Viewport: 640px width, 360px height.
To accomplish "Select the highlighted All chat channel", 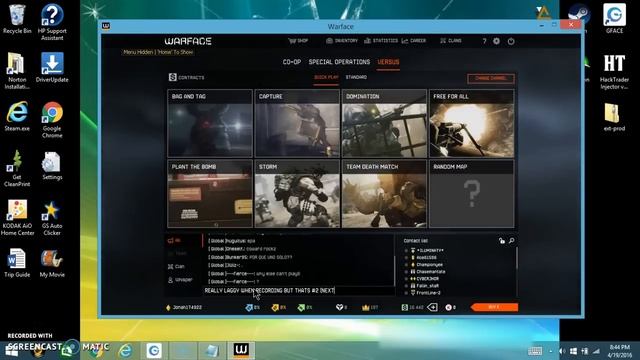I will point(174,240).
